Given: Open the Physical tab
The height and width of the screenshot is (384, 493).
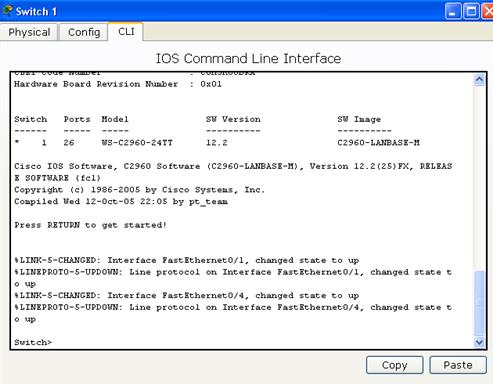Looking at the screenshot, I should (29, 32).
